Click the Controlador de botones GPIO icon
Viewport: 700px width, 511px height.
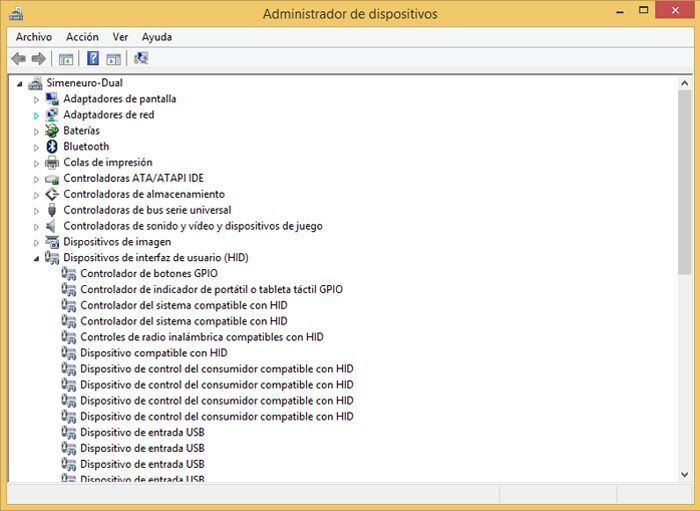(69, 274)
